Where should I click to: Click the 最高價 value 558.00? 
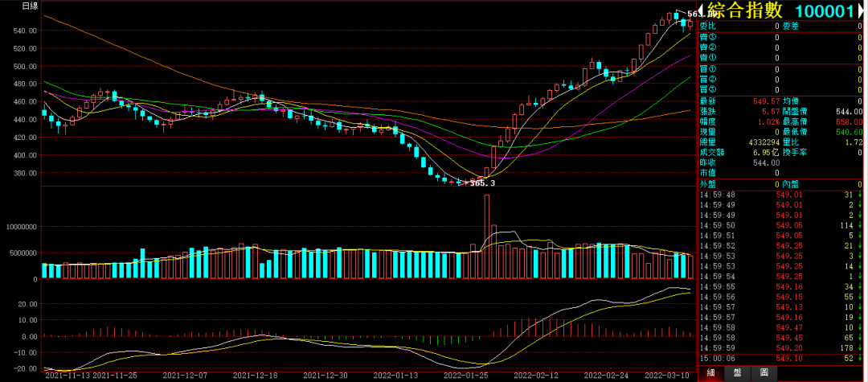point(850,121)
